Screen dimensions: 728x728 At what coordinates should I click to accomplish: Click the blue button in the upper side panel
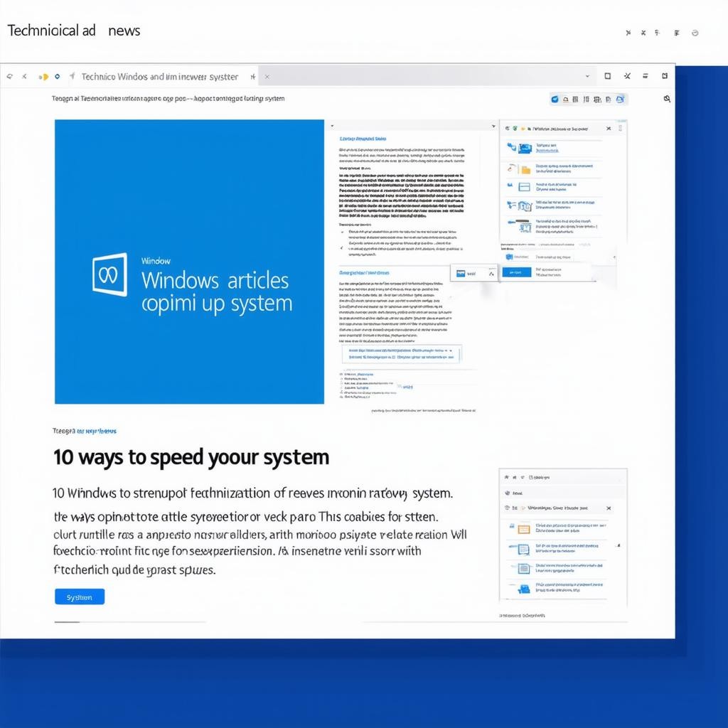pos(517,272)
